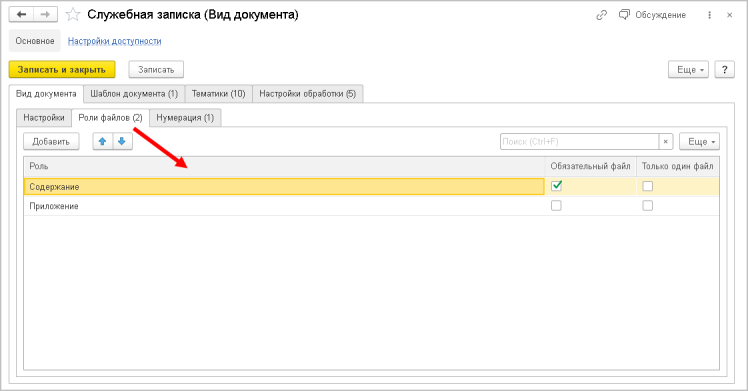This screenshot has width=748, height=391.
Task: Select the Основное section
Action: [35, 41]
